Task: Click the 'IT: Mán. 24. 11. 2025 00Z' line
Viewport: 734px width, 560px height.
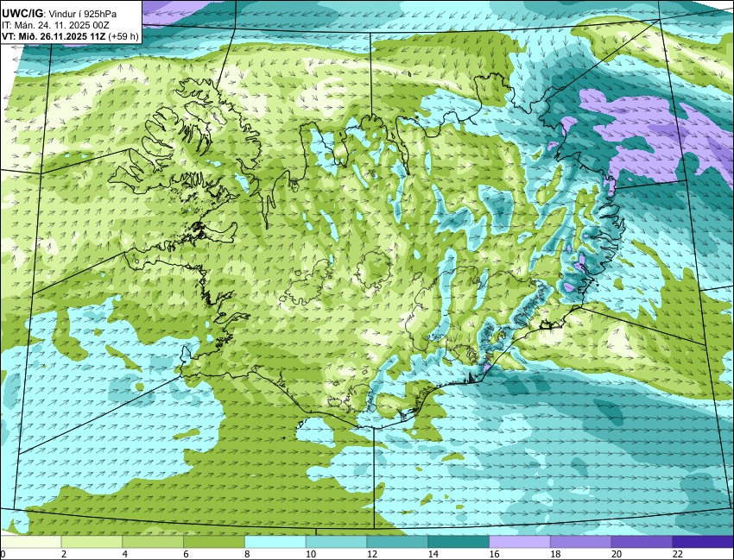Action: click(55, 25)
